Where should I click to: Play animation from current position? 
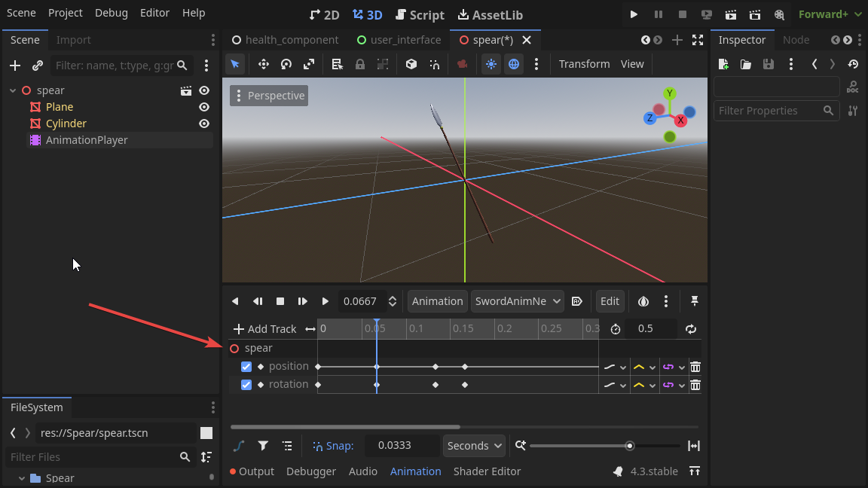point(325,301)
